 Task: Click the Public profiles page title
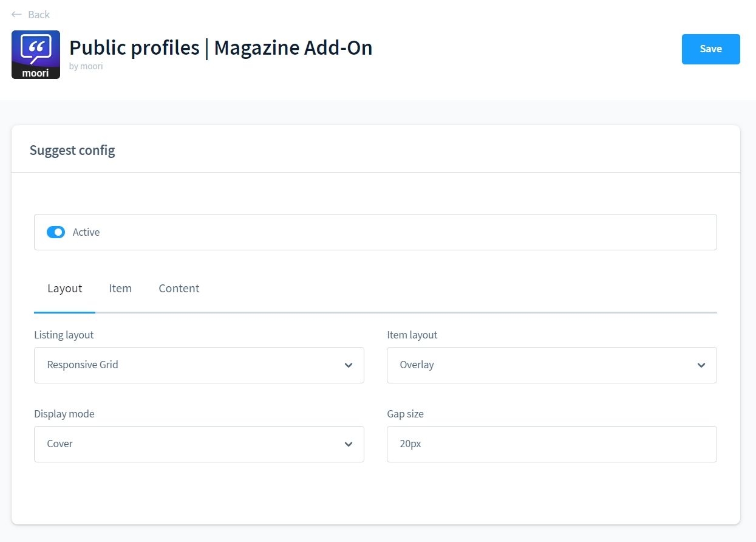coord(220,47)
